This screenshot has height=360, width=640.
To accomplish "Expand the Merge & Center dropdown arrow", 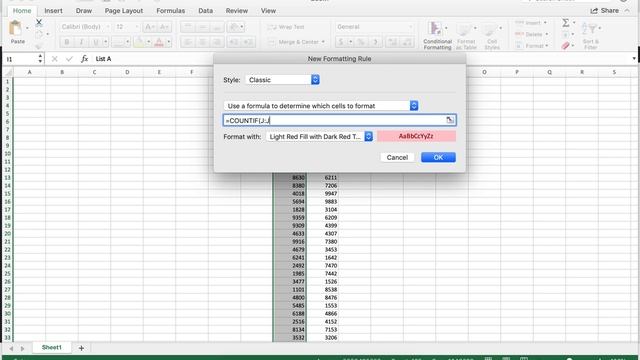I will pos(323,42).
